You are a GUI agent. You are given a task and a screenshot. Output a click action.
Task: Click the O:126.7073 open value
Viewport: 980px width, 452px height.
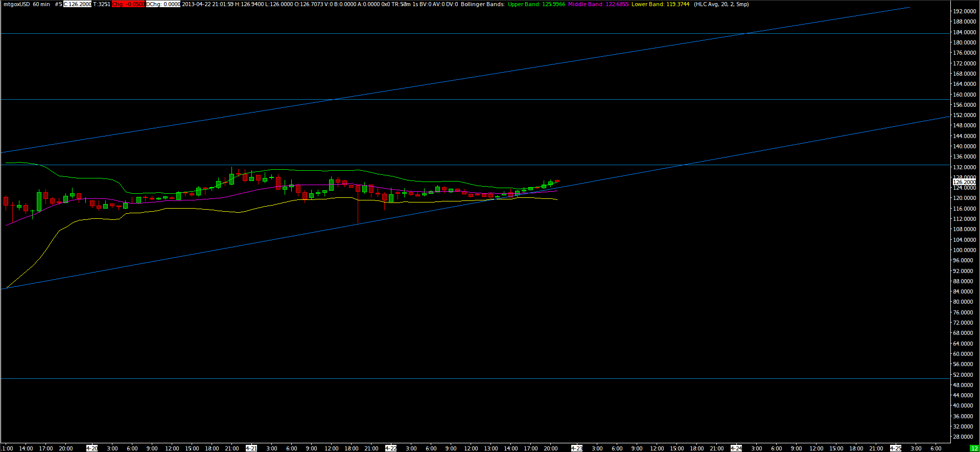[x=309, y=4]
